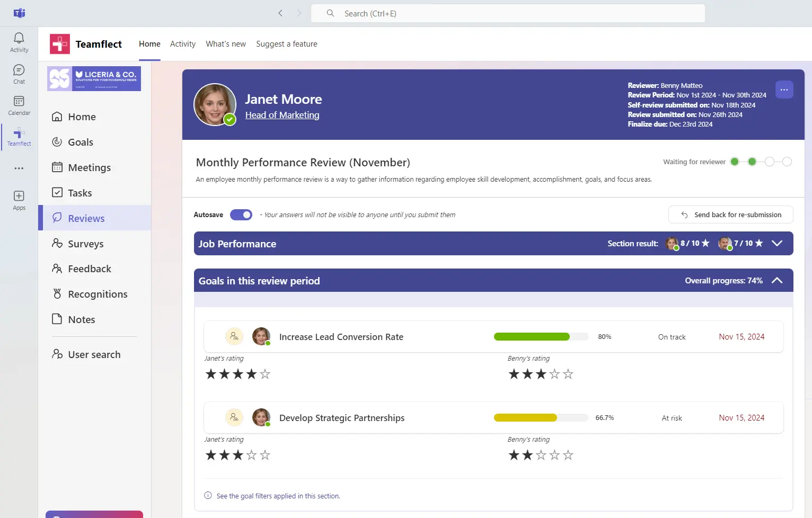Click fourth empty review progress step circle
The height and width of the screenshot is (518, 812).
click(x=787, y=162)
